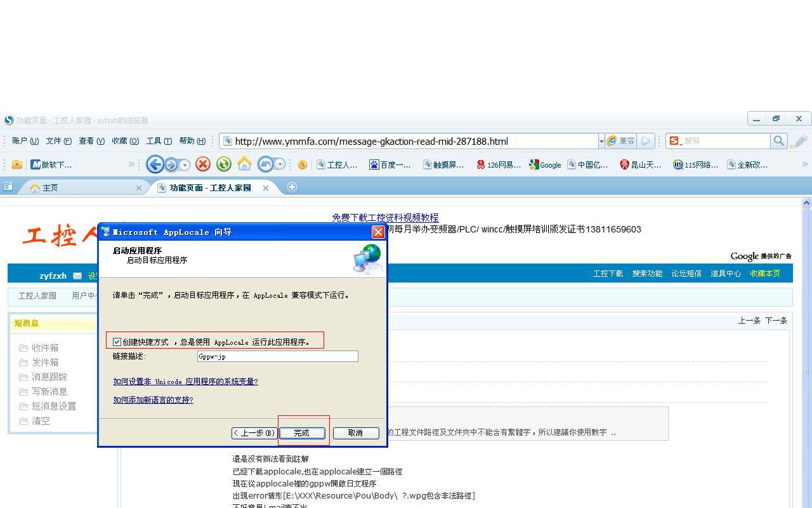Expand the address bar URL dropdown
The width and height of the screenshot is (812, 508).
601,141
